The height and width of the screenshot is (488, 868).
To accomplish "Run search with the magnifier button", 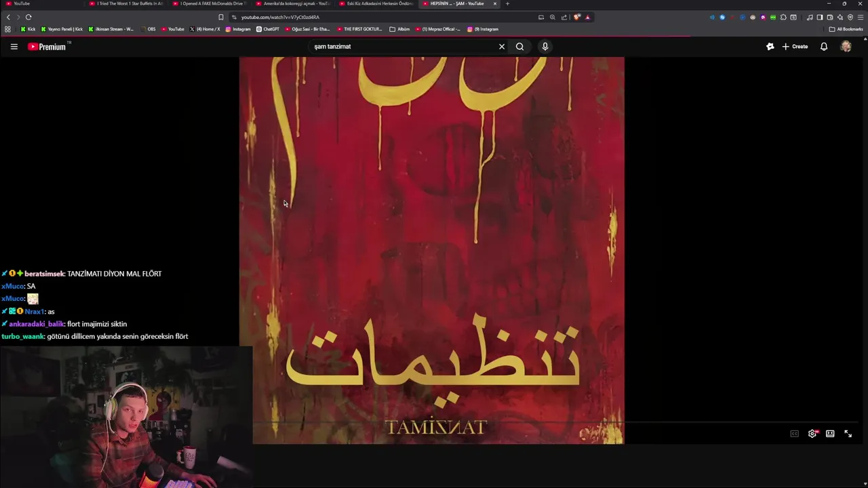I will pos(519,47).
